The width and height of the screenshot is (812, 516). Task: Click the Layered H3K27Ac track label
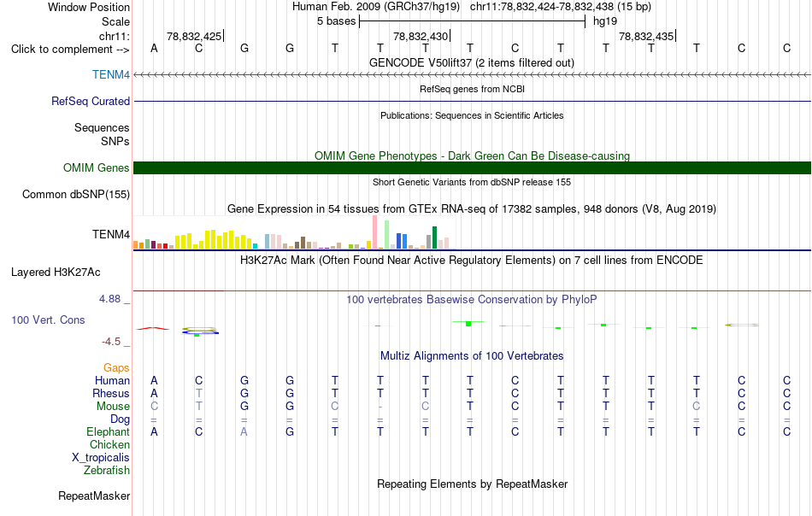pos(56,273)
